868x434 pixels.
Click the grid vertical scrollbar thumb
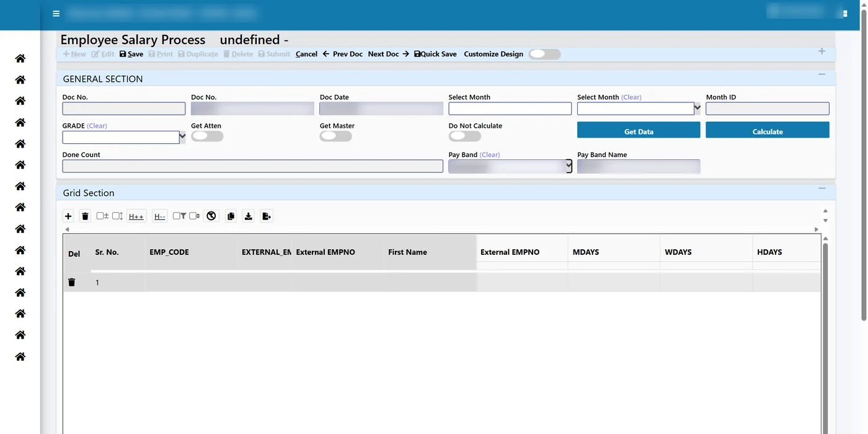pyautogui.click(x=825, y=338)
